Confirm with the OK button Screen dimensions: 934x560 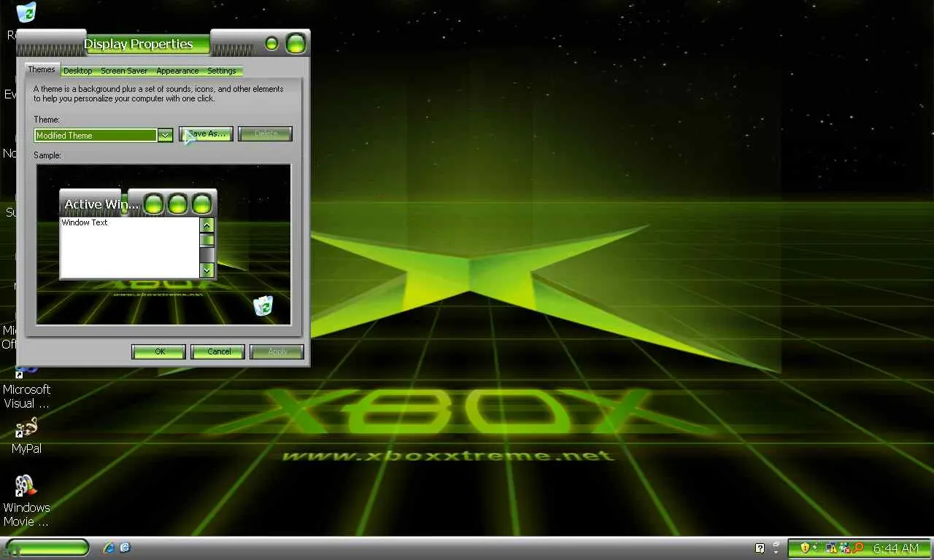pos(159,351)
